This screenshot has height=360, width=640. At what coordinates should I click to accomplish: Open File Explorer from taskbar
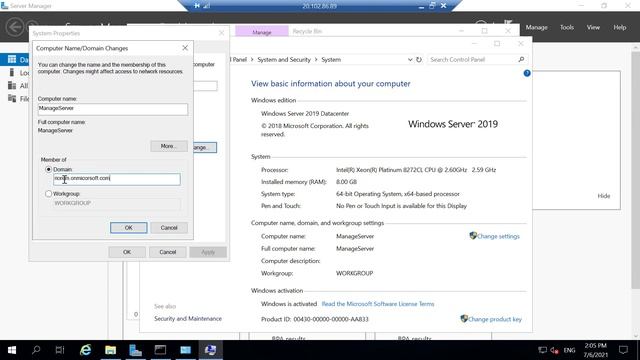point(110,350)
